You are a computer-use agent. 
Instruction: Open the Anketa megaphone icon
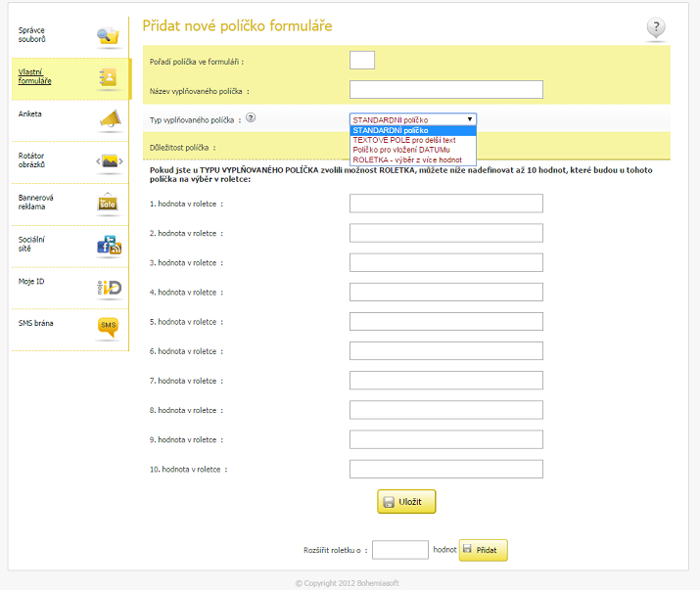(110, 119)
